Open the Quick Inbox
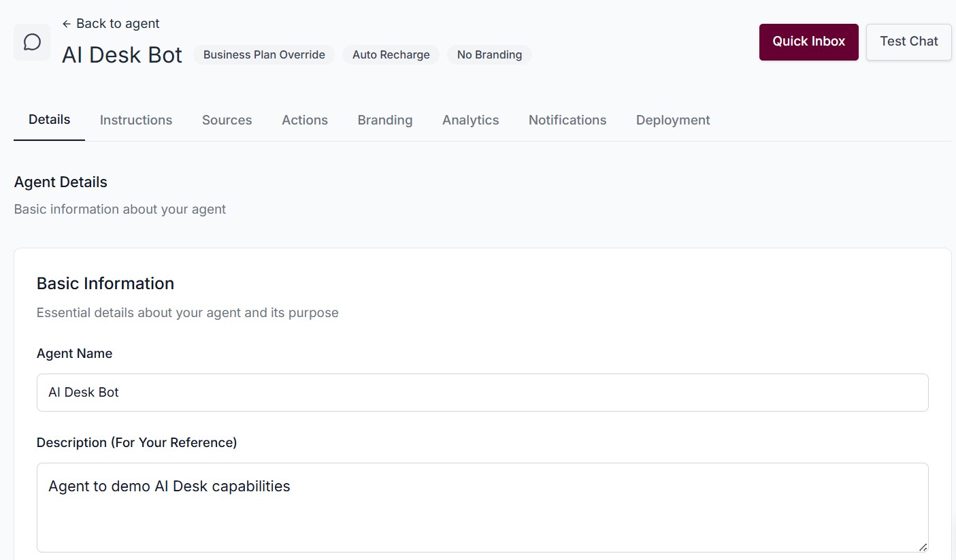The image size is (956, 560). pos(808,42)
